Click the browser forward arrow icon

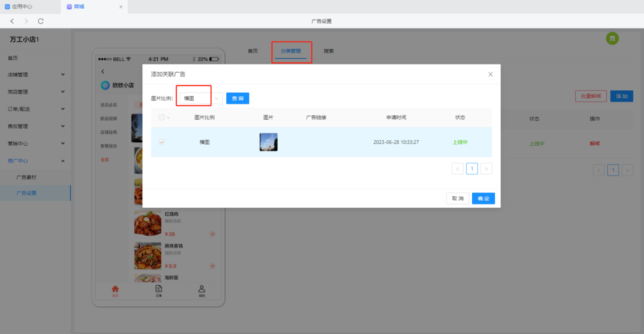(x=26, y=21)
